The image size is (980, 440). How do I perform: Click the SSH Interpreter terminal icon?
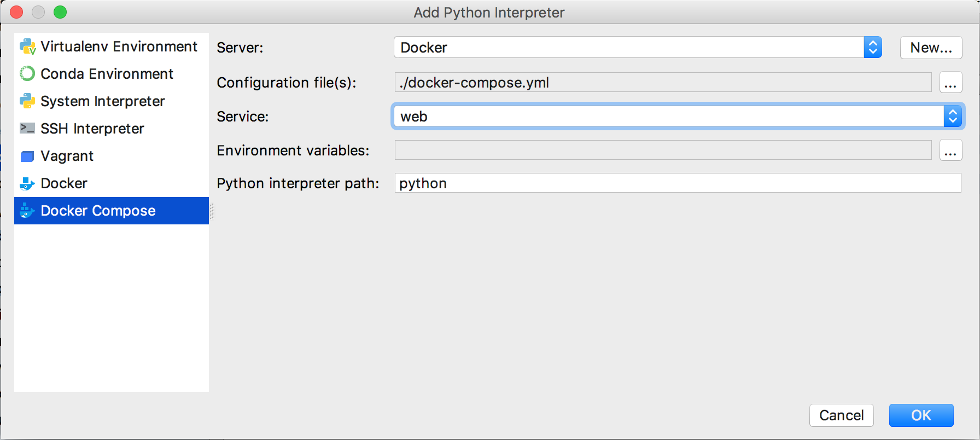[27, 129]
